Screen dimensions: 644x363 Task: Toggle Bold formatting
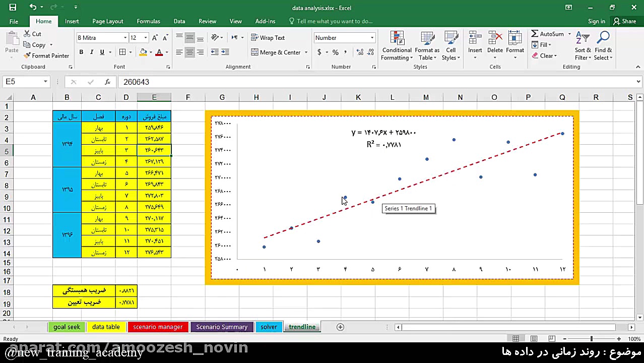[x=81, y=52]
